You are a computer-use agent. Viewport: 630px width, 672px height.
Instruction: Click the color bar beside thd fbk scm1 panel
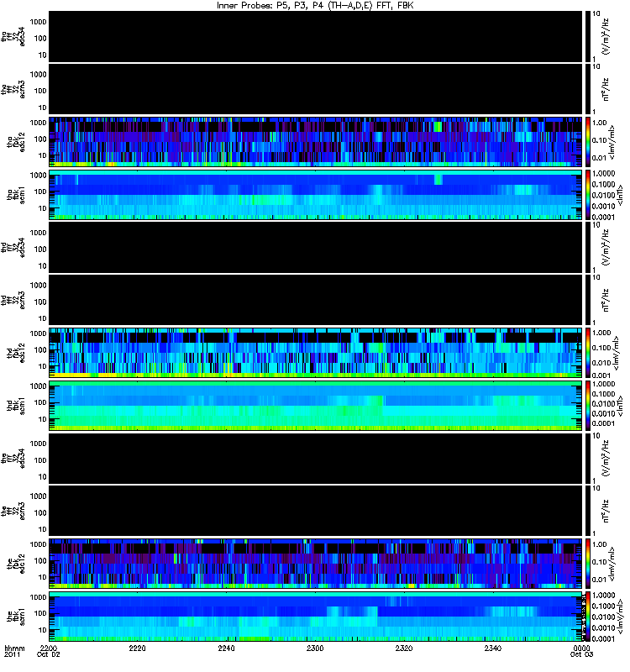[587, 406]
